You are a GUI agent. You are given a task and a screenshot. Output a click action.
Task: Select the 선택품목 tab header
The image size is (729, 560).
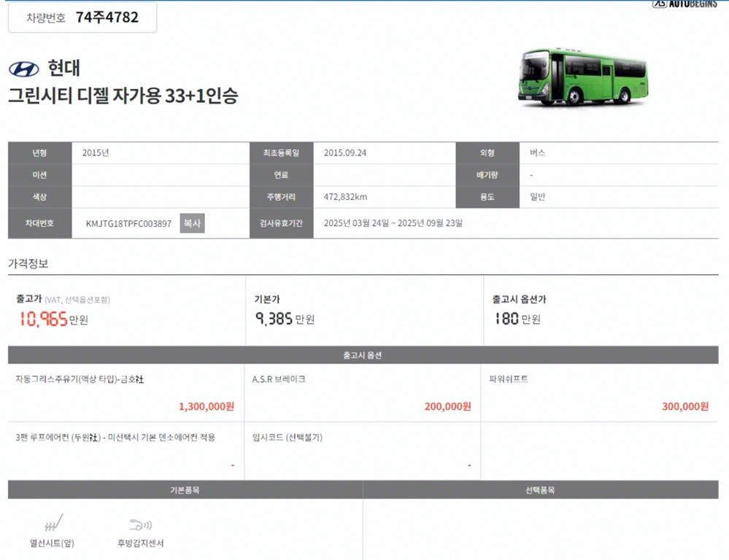540,490
